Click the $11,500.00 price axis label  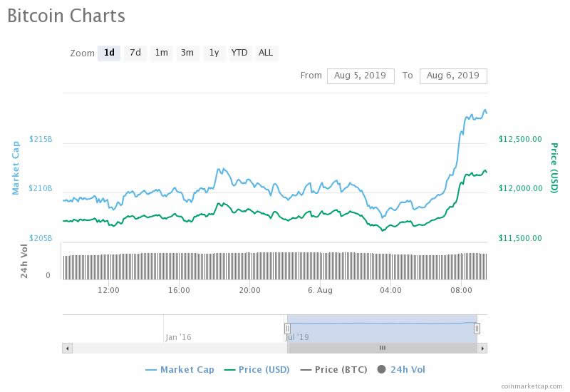coord(520,238)
